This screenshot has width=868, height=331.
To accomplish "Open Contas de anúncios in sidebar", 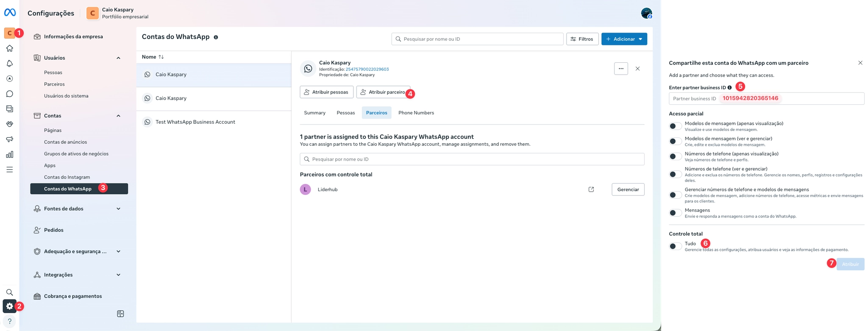I will pyautogui.click(x=65, y=142).
